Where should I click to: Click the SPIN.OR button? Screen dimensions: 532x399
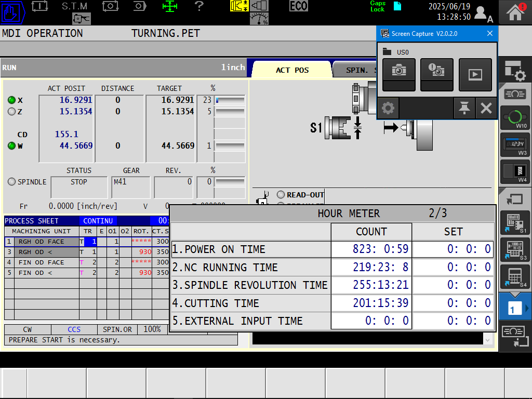tap(118, 329)
